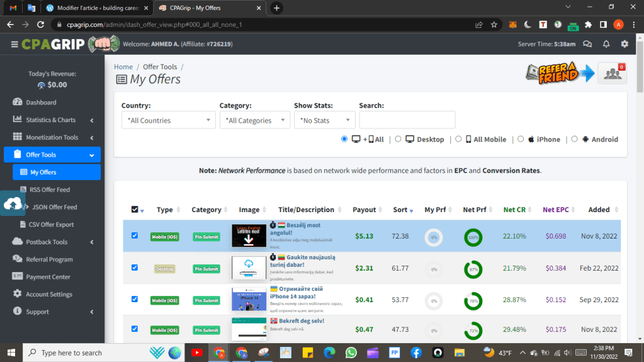644x362 pixels.
Task: Uncheck the Beszélj most angolul offer checkbox
Action: tap(134, 235)
